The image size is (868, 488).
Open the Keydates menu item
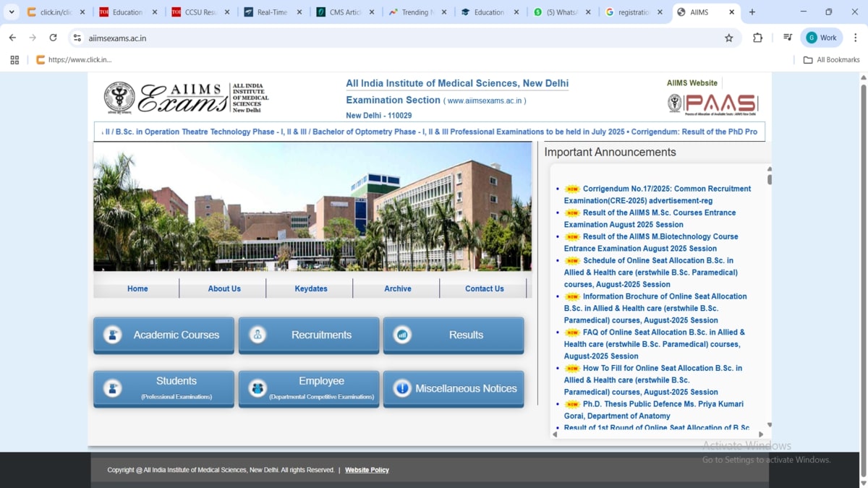[x=311, y=288]
